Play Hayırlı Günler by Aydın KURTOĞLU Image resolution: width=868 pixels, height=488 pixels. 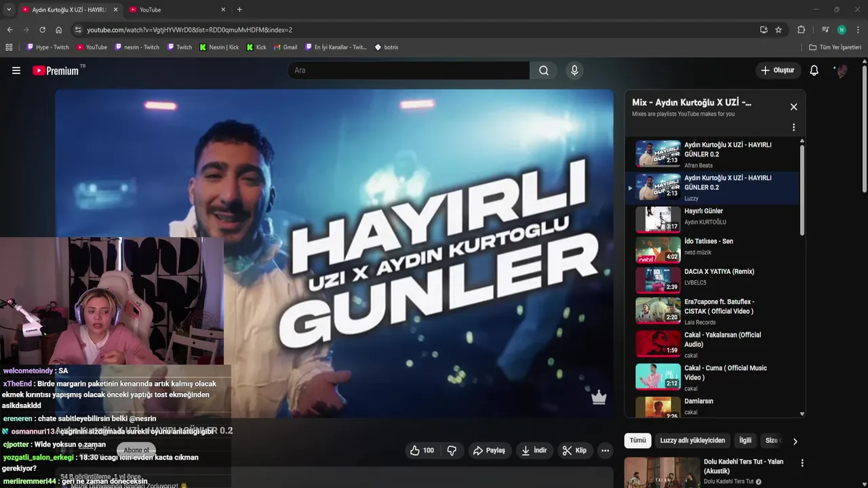pyautogui.click(x=712, y=220)
